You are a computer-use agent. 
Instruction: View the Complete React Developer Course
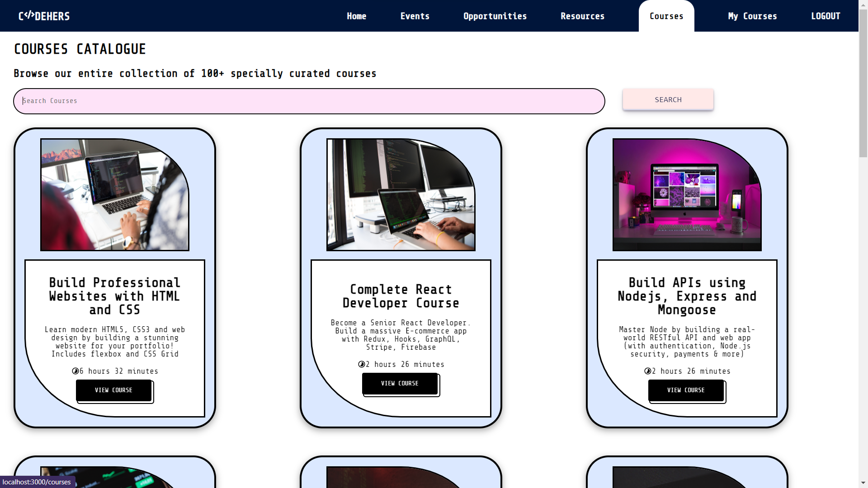(x=400, y=383)
